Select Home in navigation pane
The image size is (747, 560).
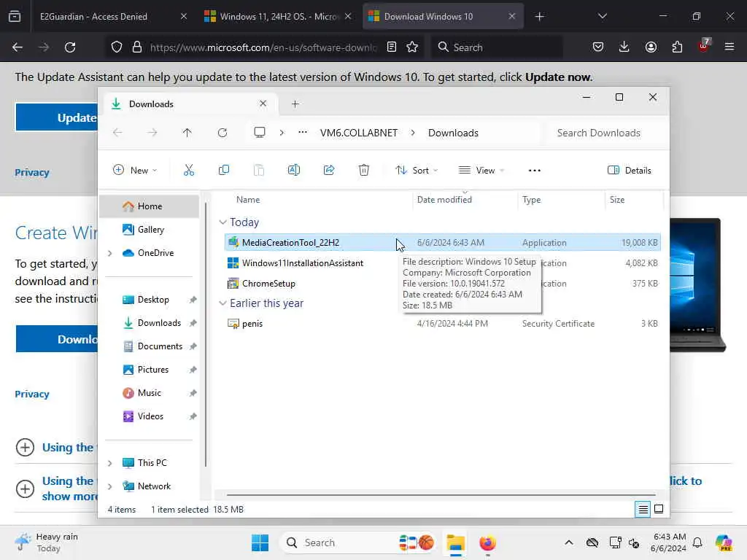[x=149, y=206]
